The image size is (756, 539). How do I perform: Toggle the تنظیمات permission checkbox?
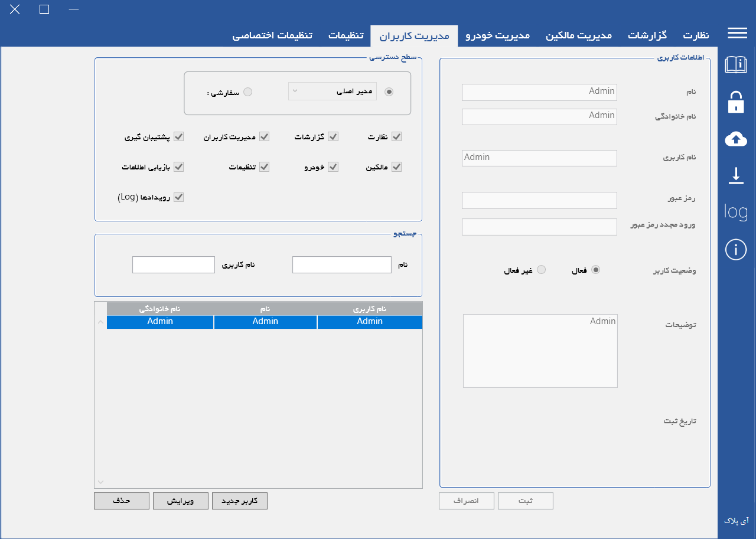265,167
